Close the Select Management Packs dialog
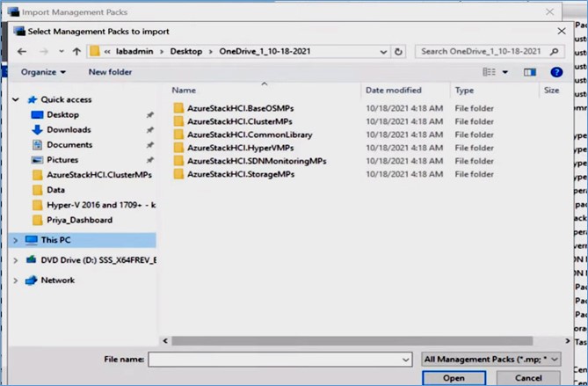588x386 pixels. click(562, 31)
